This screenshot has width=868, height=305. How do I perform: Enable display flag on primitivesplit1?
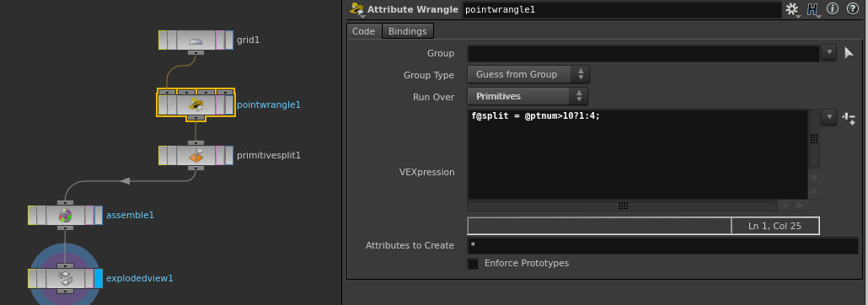[x=229, y=156]
